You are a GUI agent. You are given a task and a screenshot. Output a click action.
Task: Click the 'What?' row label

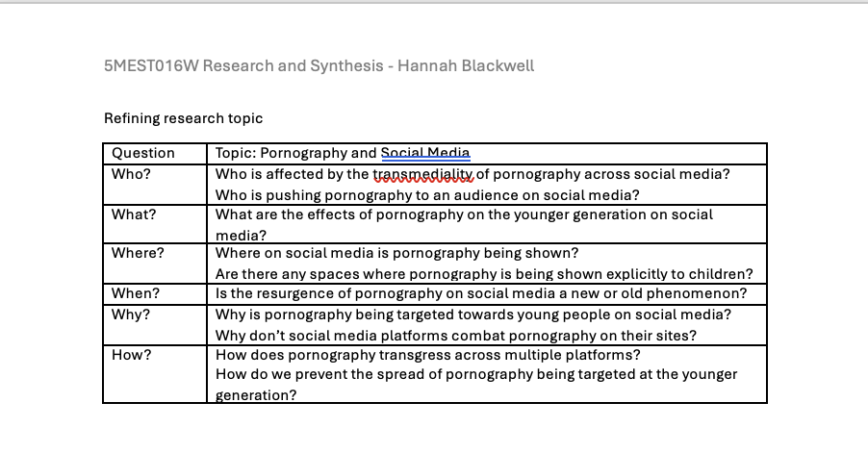(x=134, y=214)
